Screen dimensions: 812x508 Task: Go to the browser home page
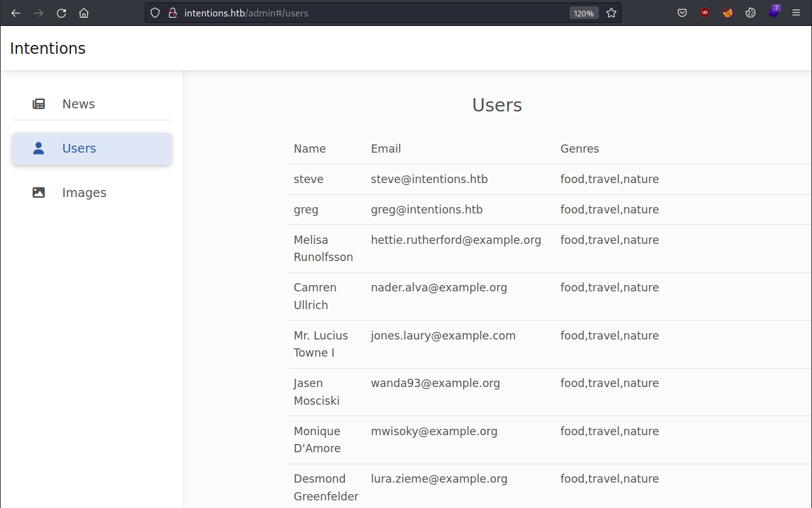point(84,13)
